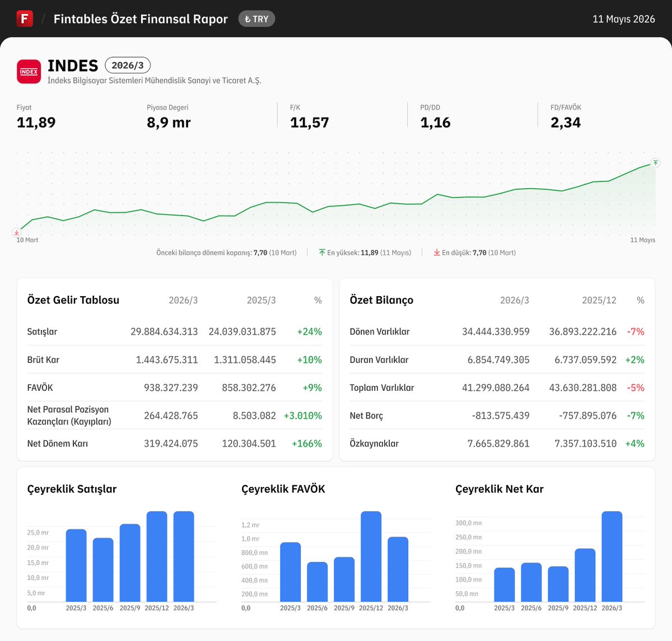Click the 1,2 mr FAVÖK axis label
The image size is (672, 641).
pos(250,525)
